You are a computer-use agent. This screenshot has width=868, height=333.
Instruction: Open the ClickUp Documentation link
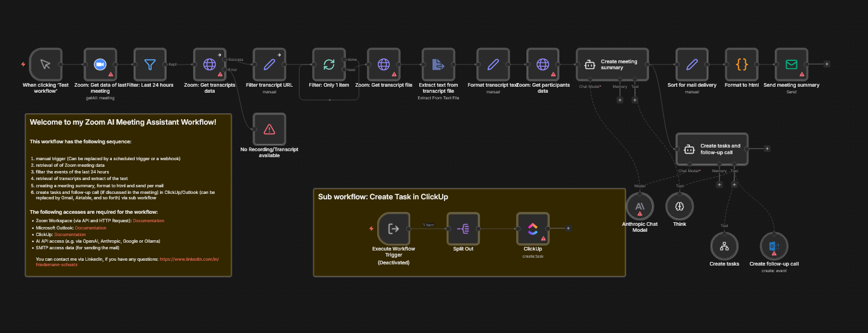[x=71, y=234]
